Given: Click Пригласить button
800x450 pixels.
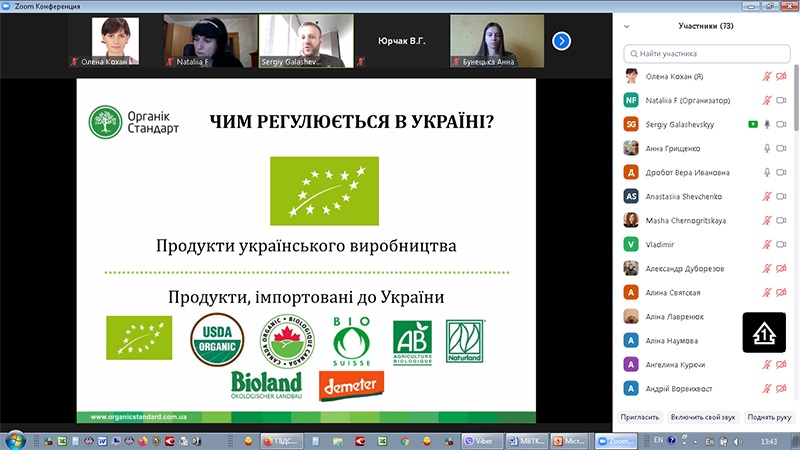Looking at the screenshot, I should [x=640, y=417].
